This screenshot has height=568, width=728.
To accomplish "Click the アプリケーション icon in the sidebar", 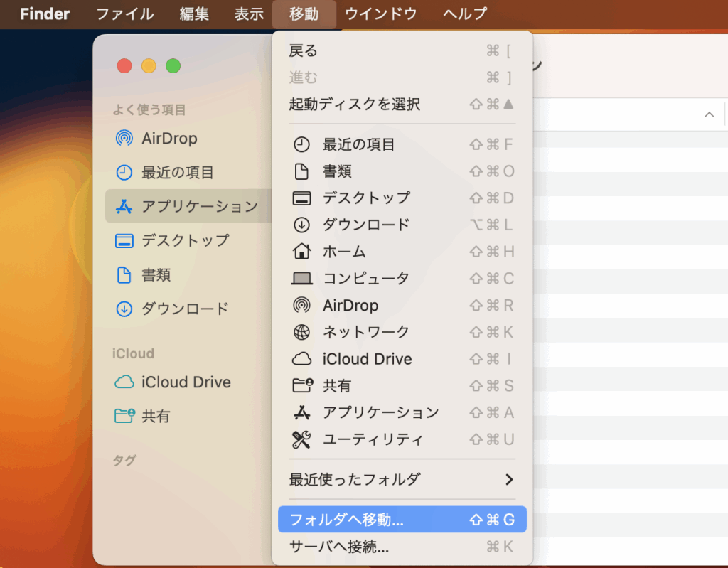I will coord(124,207).
